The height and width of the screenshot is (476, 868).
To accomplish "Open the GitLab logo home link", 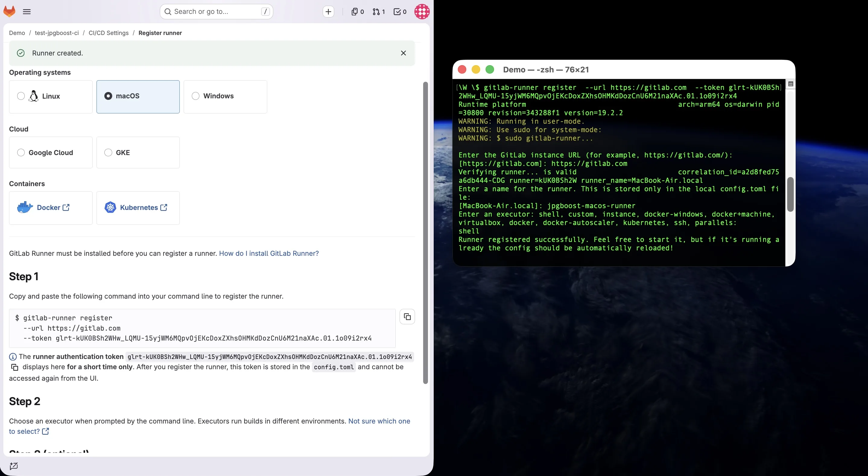I will click(x=9, y=11).
